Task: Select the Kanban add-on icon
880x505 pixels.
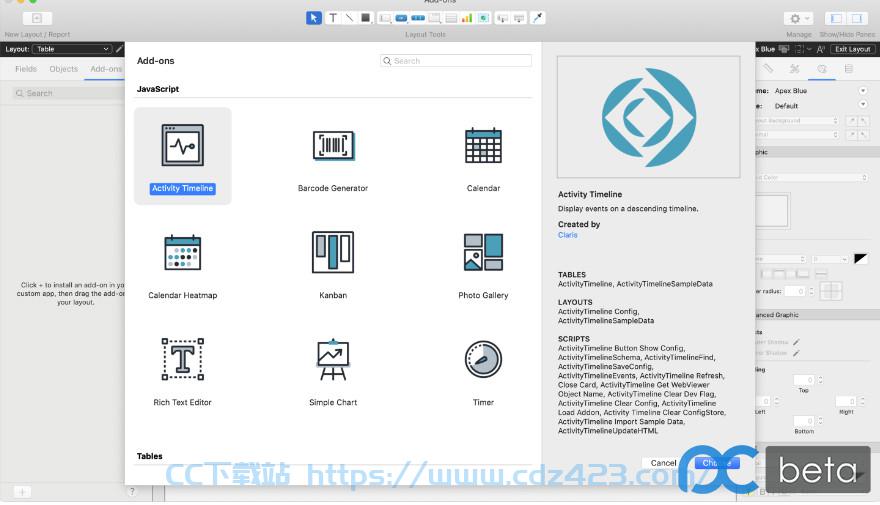Action: coord(333,252)
